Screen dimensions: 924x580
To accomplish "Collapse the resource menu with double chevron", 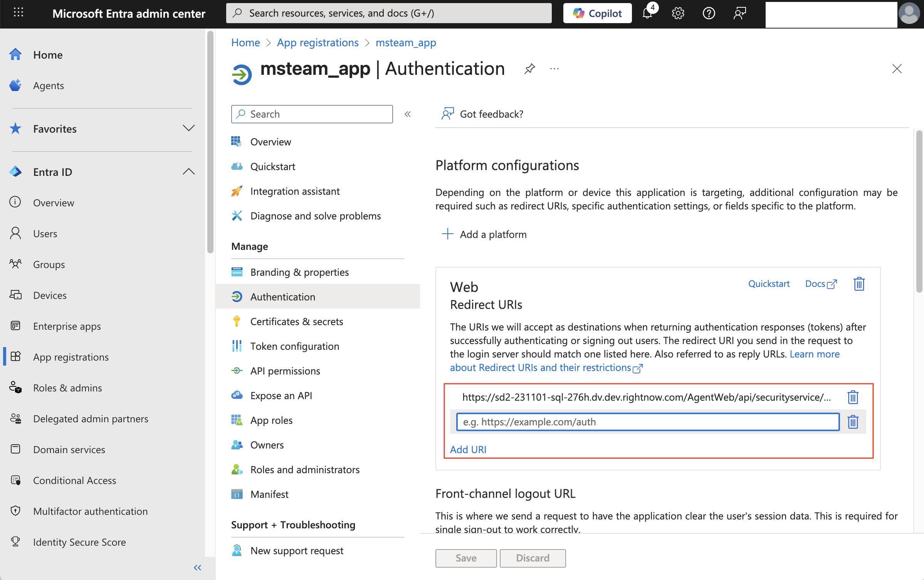I will (x=408, y=114).
